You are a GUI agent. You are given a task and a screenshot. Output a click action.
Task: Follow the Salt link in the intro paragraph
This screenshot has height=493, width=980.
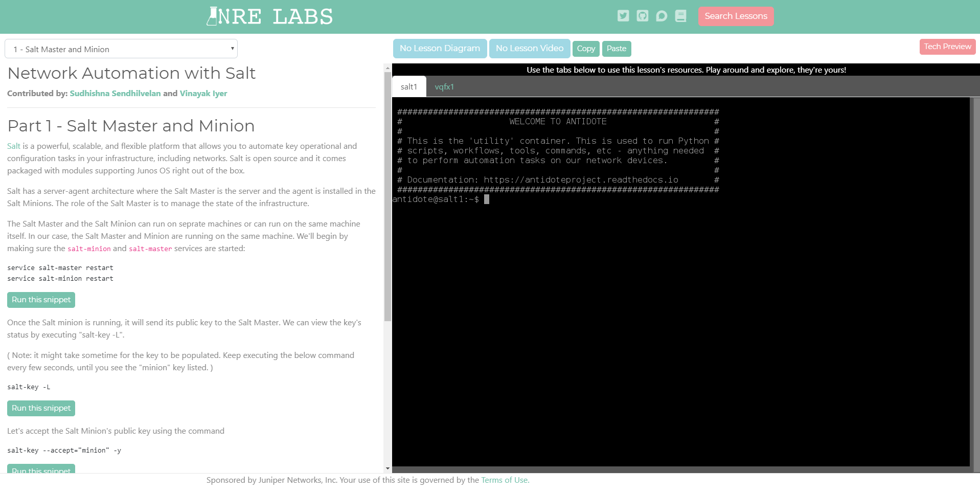click(x=14, y=146)
